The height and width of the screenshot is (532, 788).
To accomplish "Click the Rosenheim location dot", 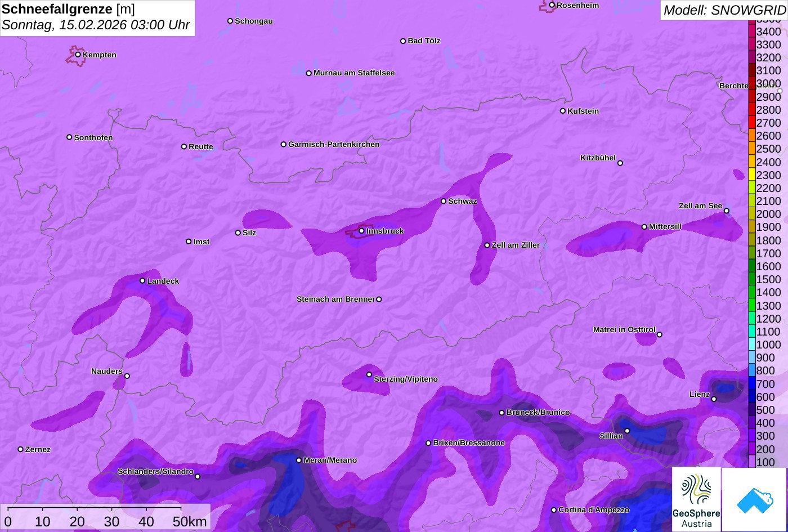I will pyautogui.click(x=552, y=5).
